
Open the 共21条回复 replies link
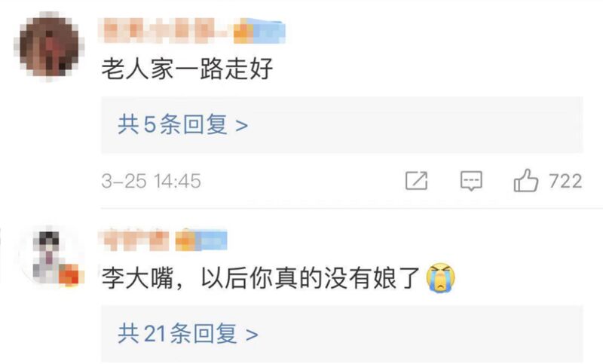point(188,334)
